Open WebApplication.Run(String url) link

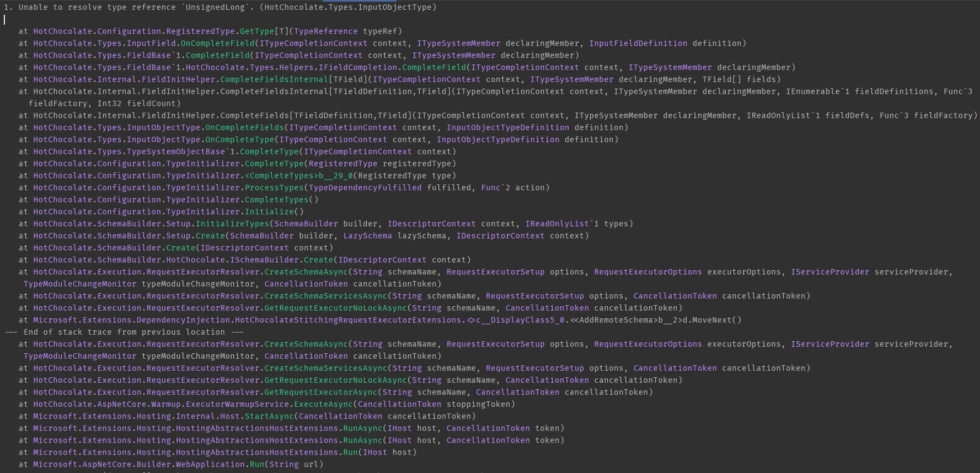257,464
